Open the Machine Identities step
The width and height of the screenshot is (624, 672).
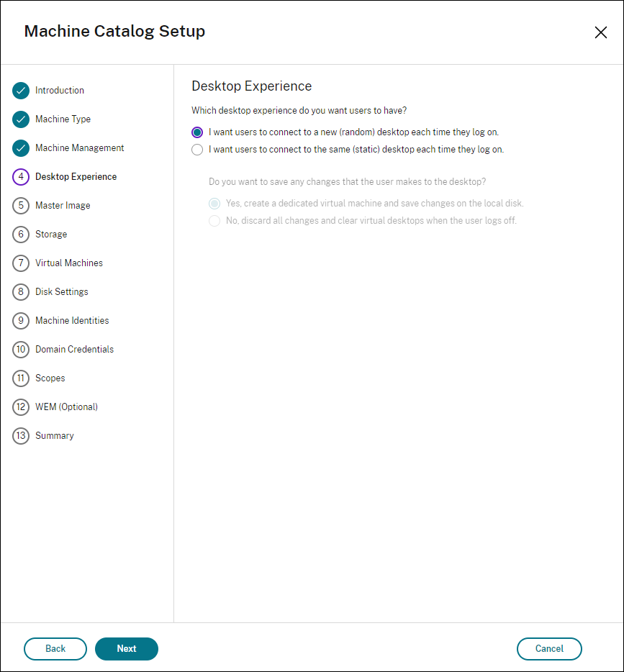tap(72, 321)
